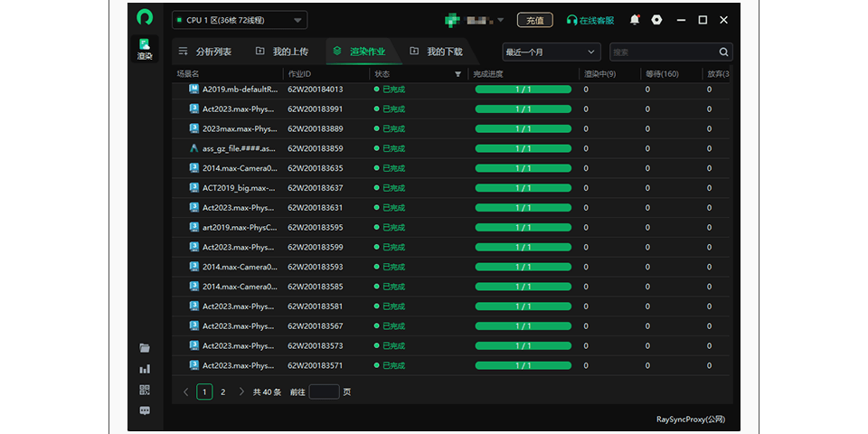Screen dimensions: 868x434
Task: Click the status column filter icon
Action: tap(458, 74)
